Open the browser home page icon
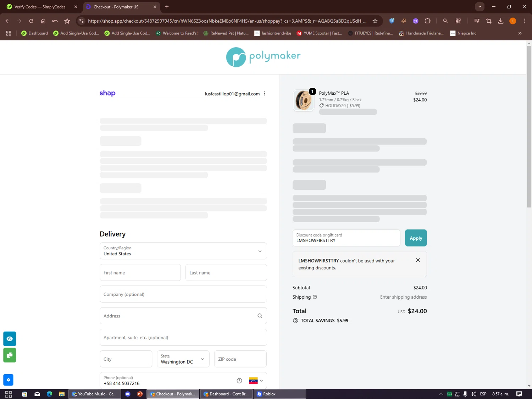Image resolution: width=532 pixels, height=399 pixels. point(43,21)
